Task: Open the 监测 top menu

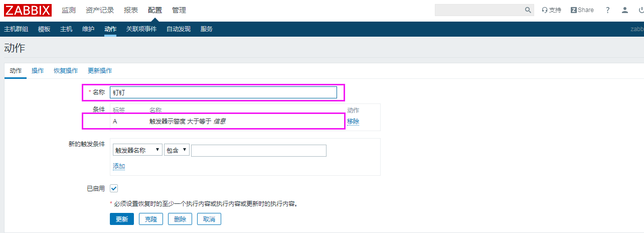Action: (69, 10)
